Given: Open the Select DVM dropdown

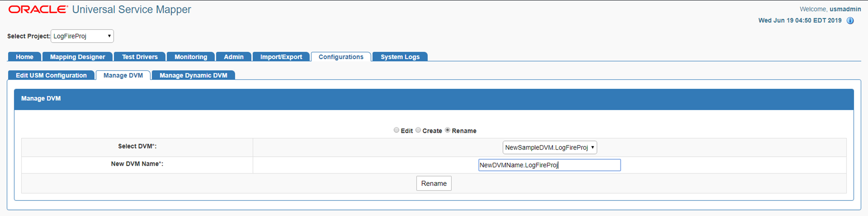Looking at the screenshot, I should point(550,148).
